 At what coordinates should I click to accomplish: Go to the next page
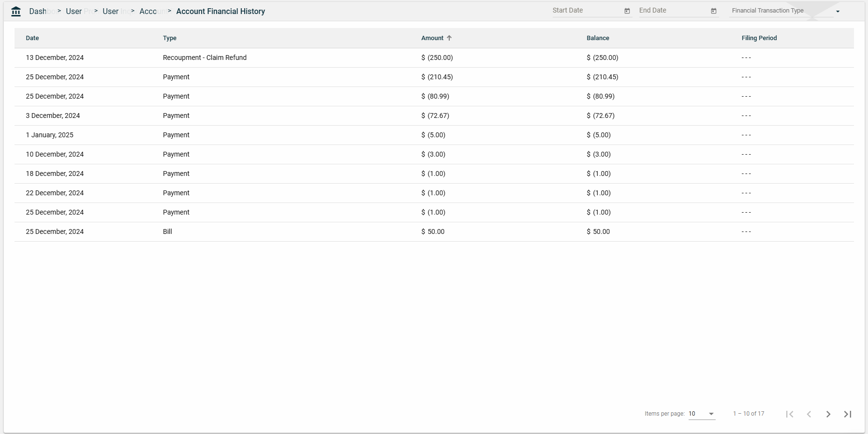point(828,414)
